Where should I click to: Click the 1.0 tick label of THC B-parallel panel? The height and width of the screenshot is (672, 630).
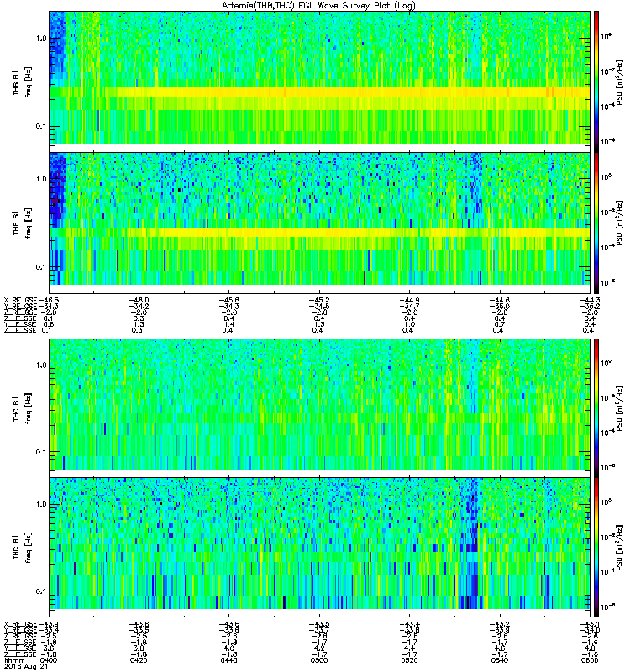tap(41, 504)
